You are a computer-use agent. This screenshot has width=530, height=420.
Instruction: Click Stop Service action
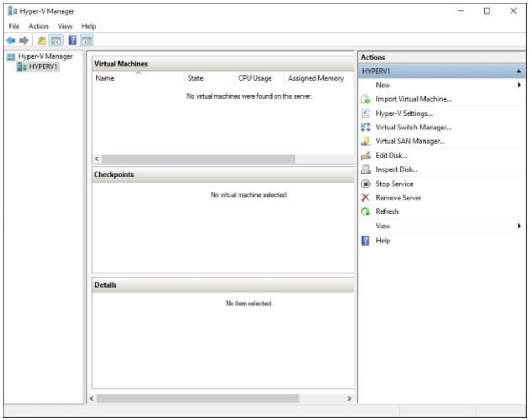point(394,184)
